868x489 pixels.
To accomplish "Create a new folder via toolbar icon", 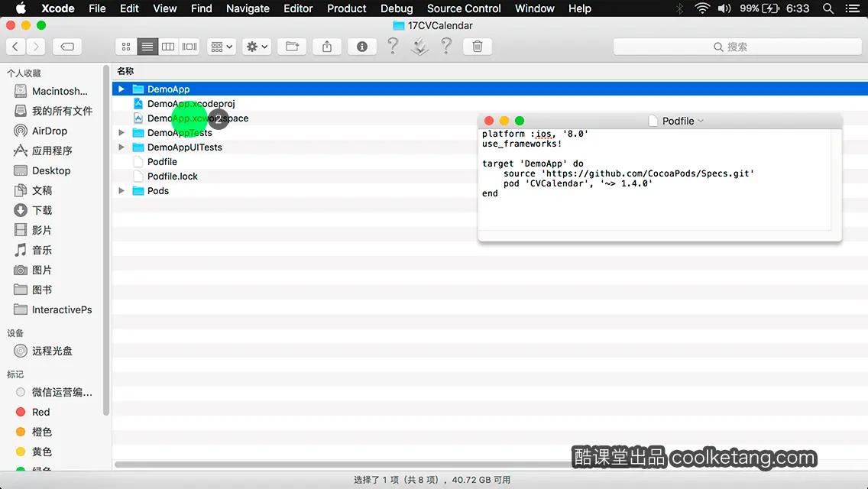I will 292,47.
